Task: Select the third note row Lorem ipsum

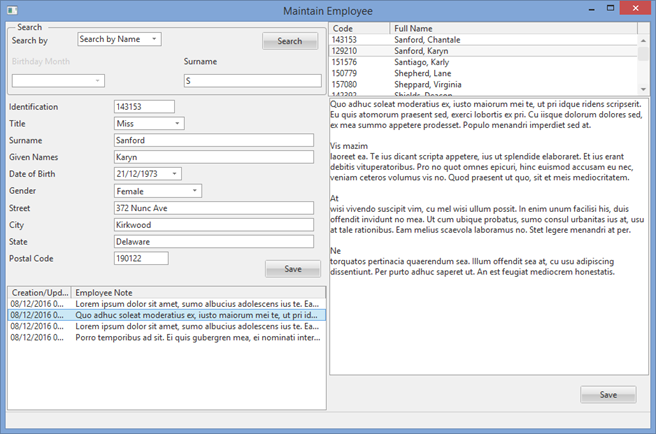Action: [x=167, y=326]
